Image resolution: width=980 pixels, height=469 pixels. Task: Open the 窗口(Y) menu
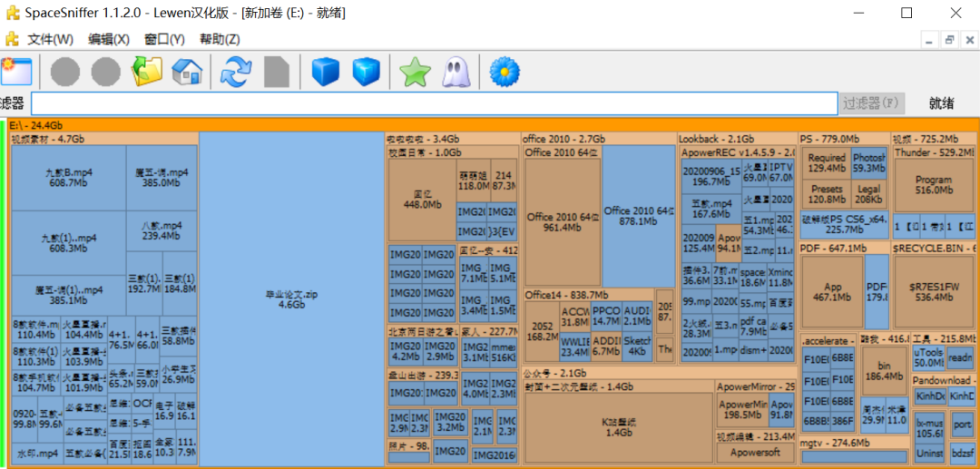tap(164, 39)
